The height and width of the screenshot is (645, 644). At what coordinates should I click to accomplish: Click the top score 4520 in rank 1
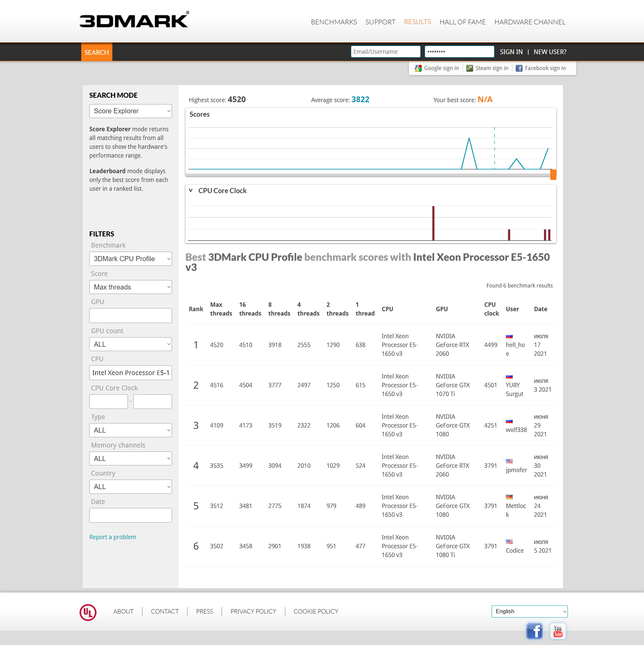[x=217, y=345]
